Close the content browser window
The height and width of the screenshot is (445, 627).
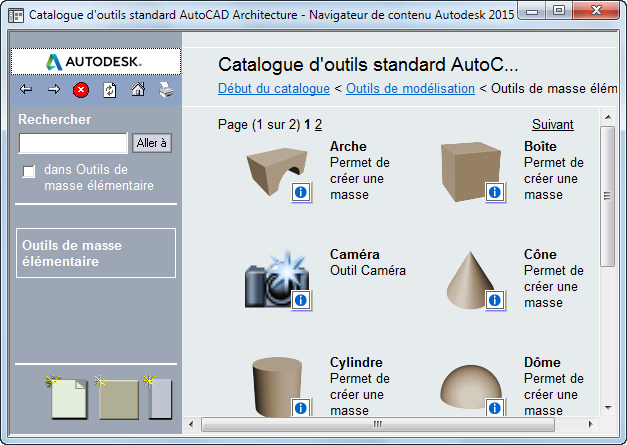(596, 11)
